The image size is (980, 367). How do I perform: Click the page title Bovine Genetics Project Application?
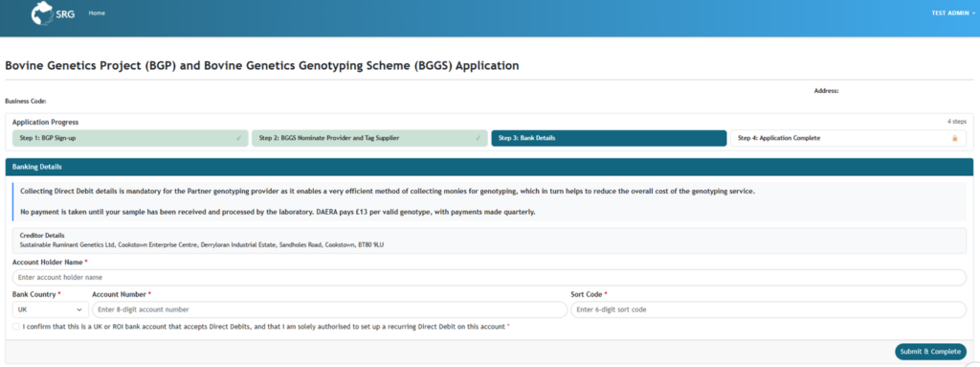pos(262,65)
